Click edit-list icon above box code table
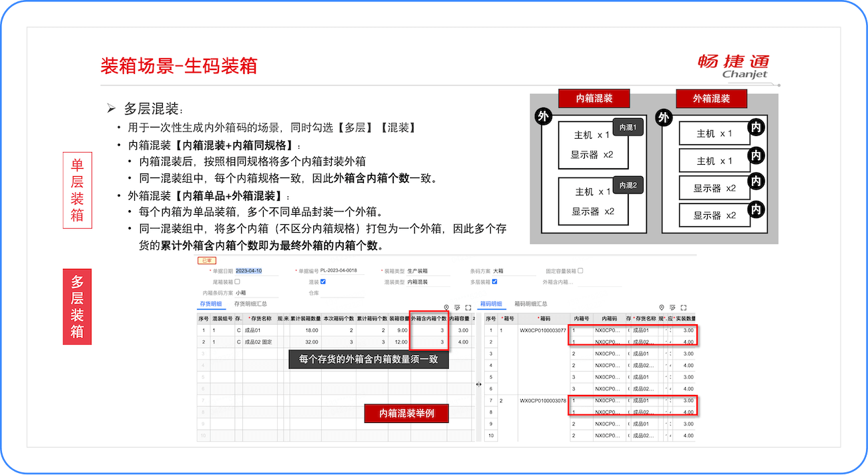The width and height of the screenshot is (868, 475). 672,308
